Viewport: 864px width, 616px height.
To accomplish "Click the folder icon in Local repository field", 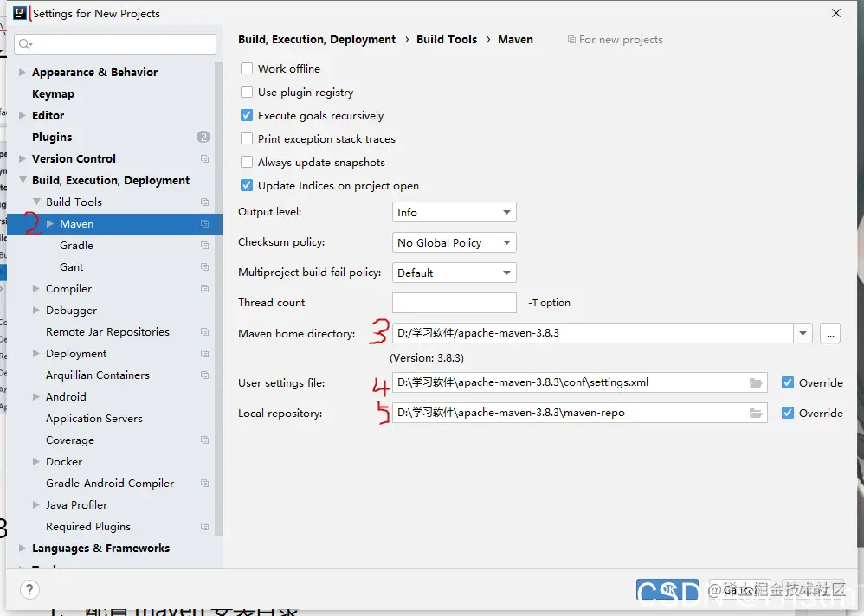I will click(756, 413).
